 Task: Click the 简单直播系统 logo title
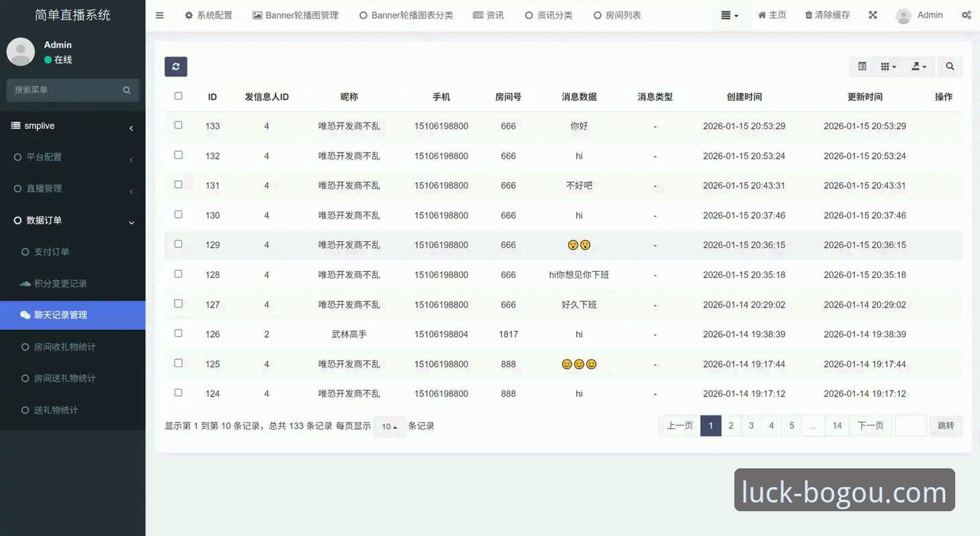[72, 15]
